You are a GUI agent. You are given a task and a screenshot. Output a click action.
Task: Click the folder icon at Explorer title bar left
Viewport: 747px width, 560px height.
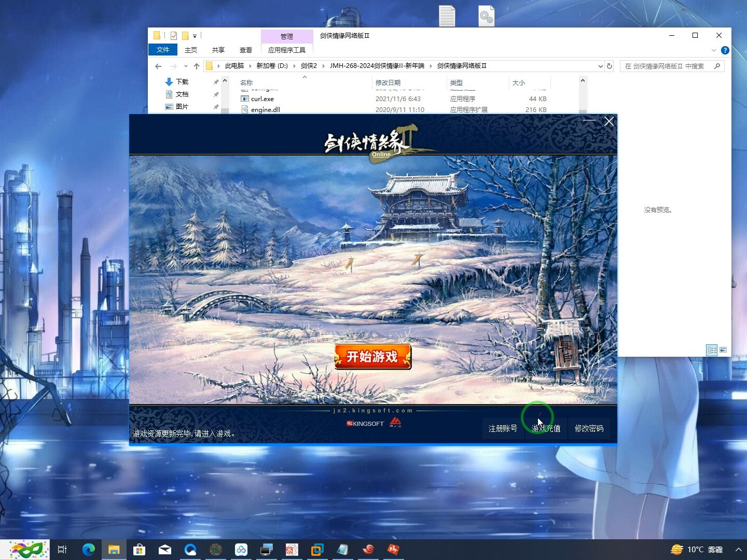tap(157, 35)
